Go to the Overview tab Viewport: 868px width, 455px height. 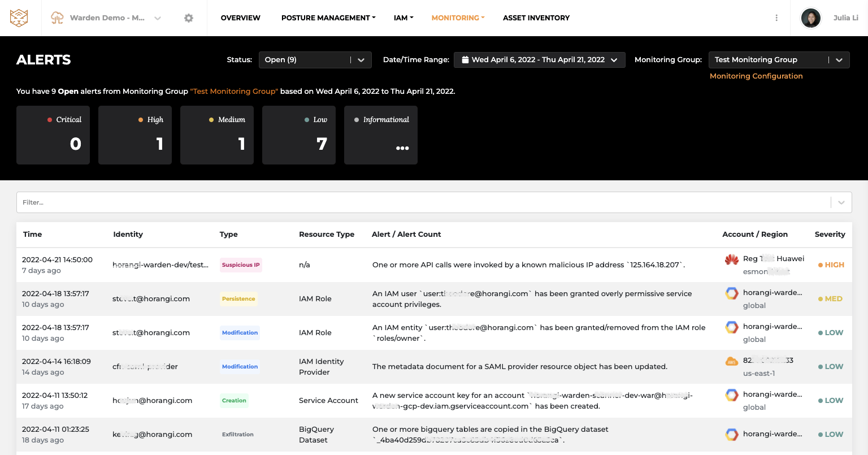point(241,18)
